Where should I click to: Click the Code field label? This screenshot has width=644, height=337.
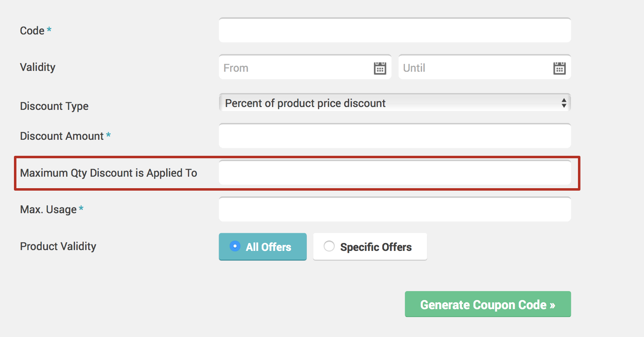32,31
